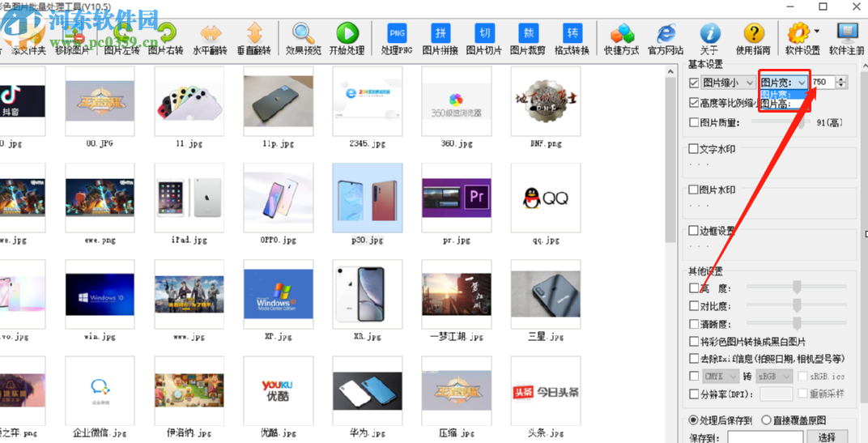Start processing with 开始处理
This screenshot has height=443, width=868.
[347, 40]
